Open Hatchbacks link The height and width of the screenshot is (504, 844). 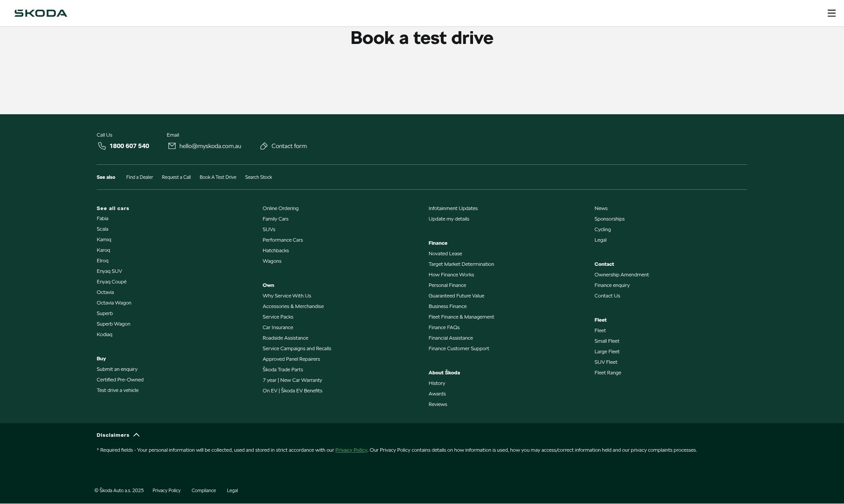click(276, 251)
